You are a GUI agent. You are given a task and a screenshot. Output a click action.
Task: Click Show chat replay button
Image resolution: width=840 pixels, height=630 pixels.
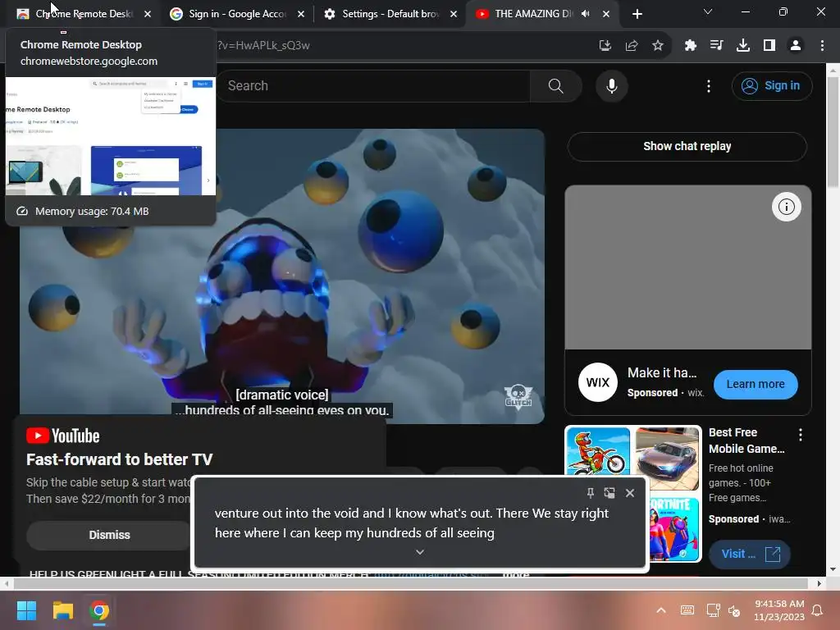coord(687,146)
